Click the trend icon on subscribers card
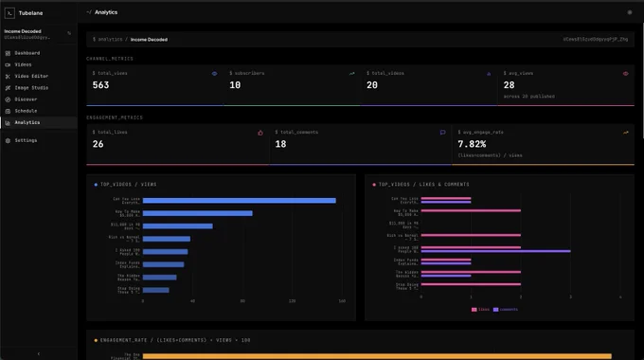This screenshot has width=644, height=360. pos(351,74)
